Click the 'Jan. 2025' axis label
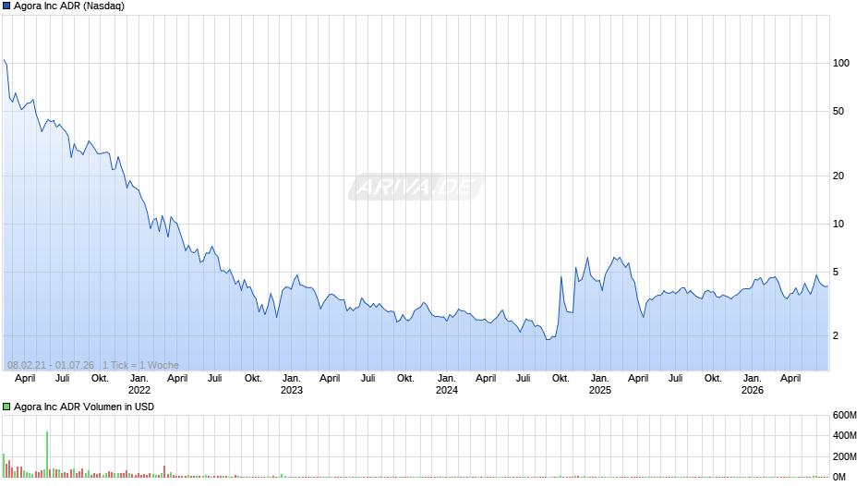 (x=599, y=384)
